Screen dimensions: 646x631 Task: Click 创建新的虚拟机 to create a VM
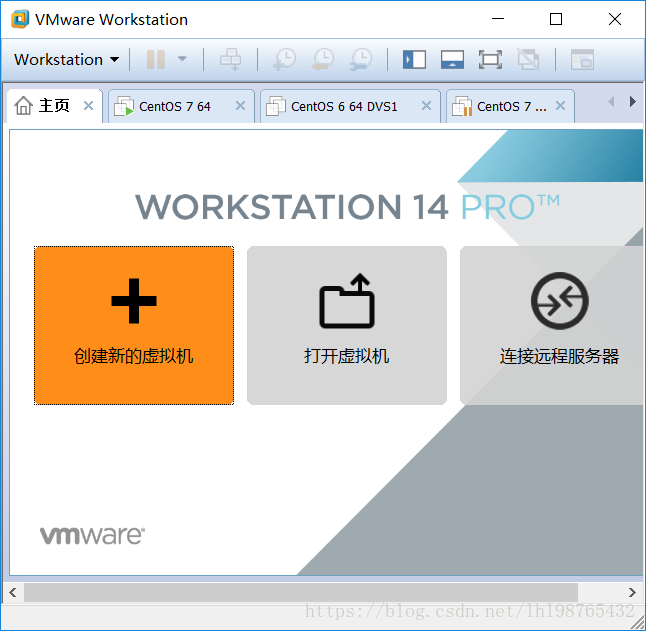[134, 325]
